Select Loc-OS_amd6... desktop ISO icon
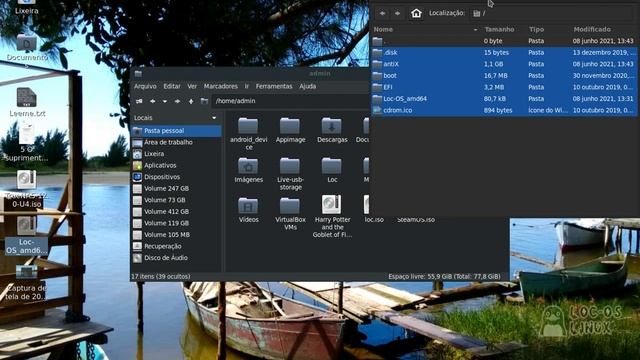640x360 pixels. [x=27, y=236]
